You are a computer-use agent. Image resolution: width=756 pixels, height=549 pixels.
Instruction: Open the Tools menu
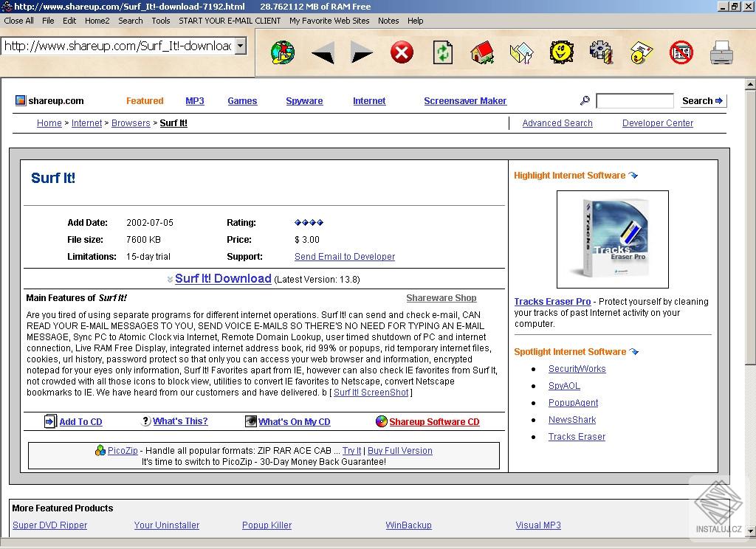[161, 21]
